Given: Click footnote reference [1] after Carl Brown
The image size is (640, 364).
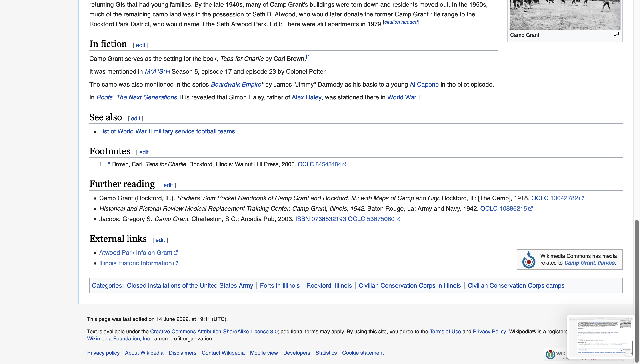Looking at the screenshot, I should [x=309, y=57].
